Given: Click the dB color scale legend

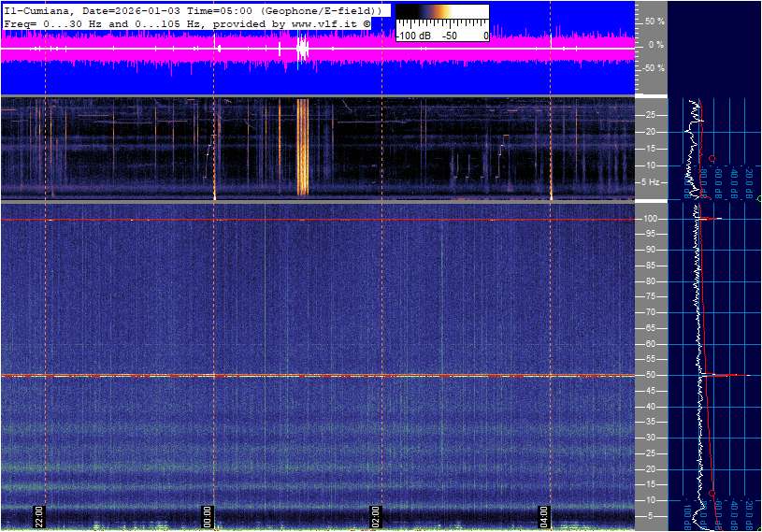Looking at the screenshot, I should pos(441,22).
